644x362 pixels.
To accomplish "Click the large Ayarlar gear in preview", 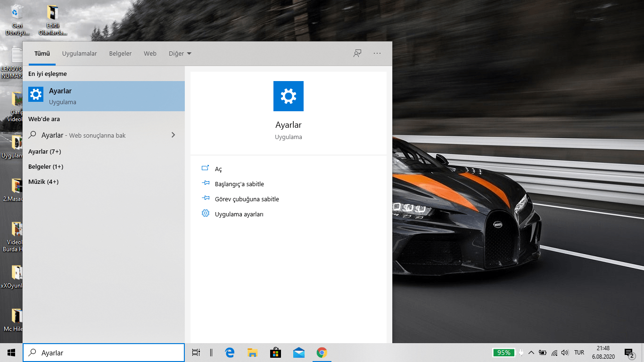I will 289,96.
